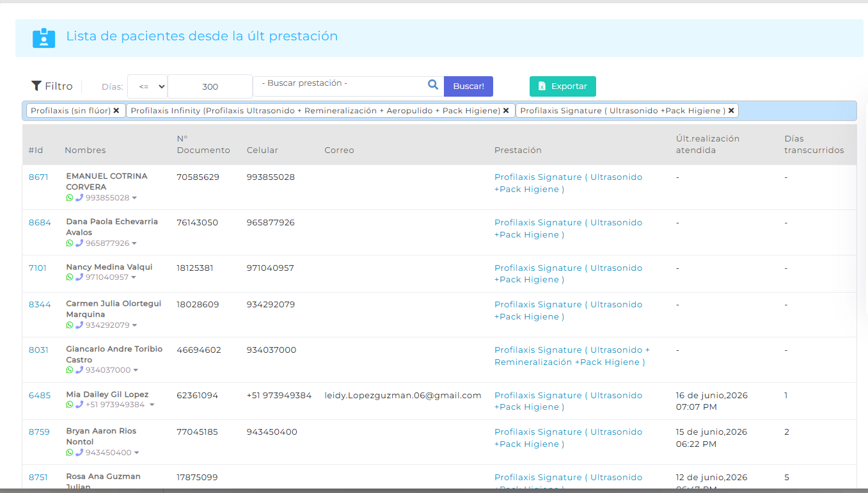Remove the Profilaxis Signature filter tag
The image size is (868, 493).
(731, 111)
